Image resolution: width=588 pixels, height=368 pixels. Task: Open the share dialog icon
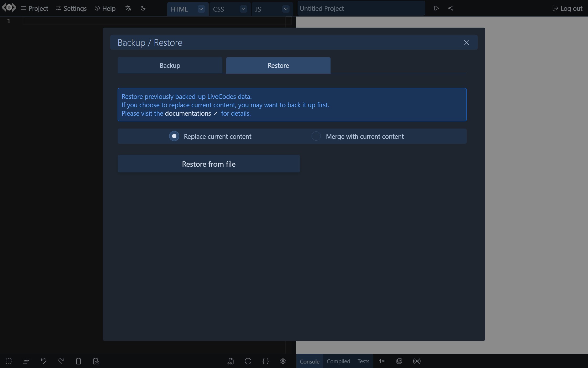pyautogui.click(x=451, y=8)
